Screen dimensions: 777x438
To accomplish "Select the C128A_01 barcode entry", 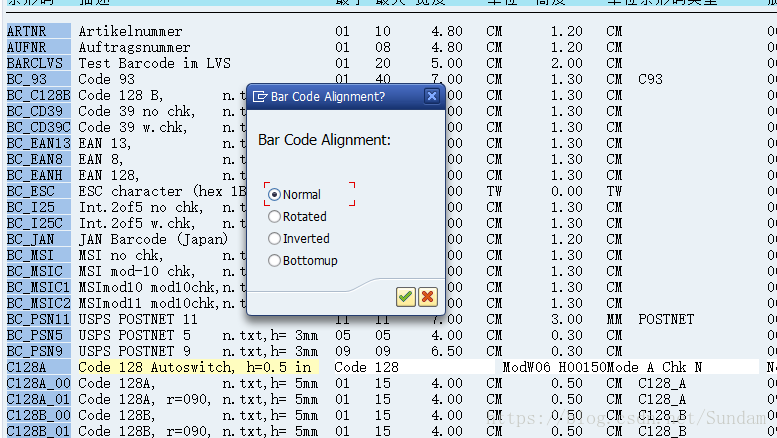I will point(39,399).
